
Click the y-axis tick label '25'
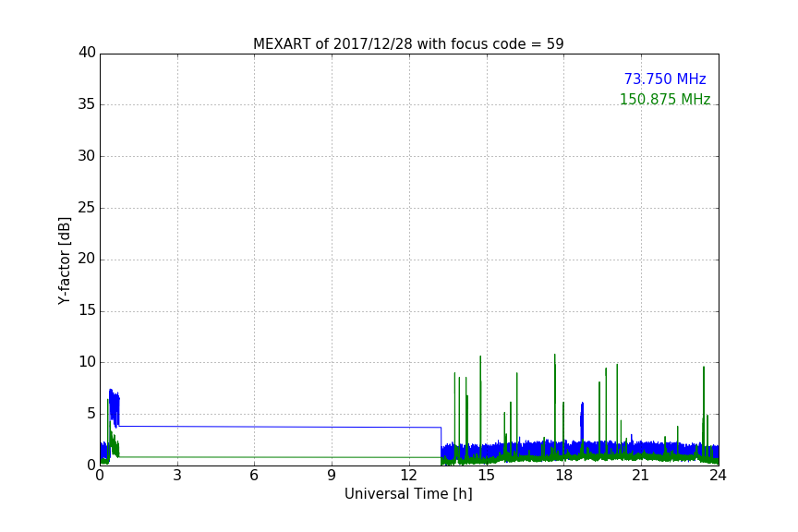(x=87, y=207)
